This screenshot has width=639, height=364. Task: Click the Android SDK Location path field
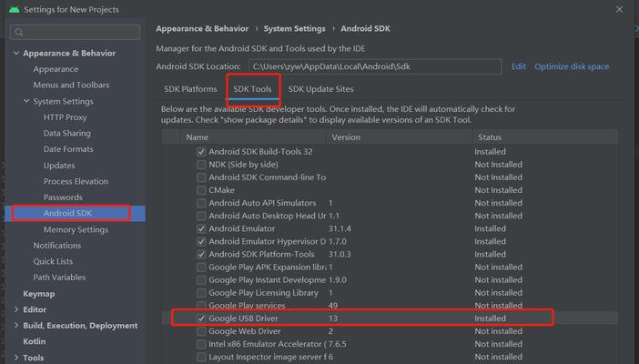coord(375,66)
